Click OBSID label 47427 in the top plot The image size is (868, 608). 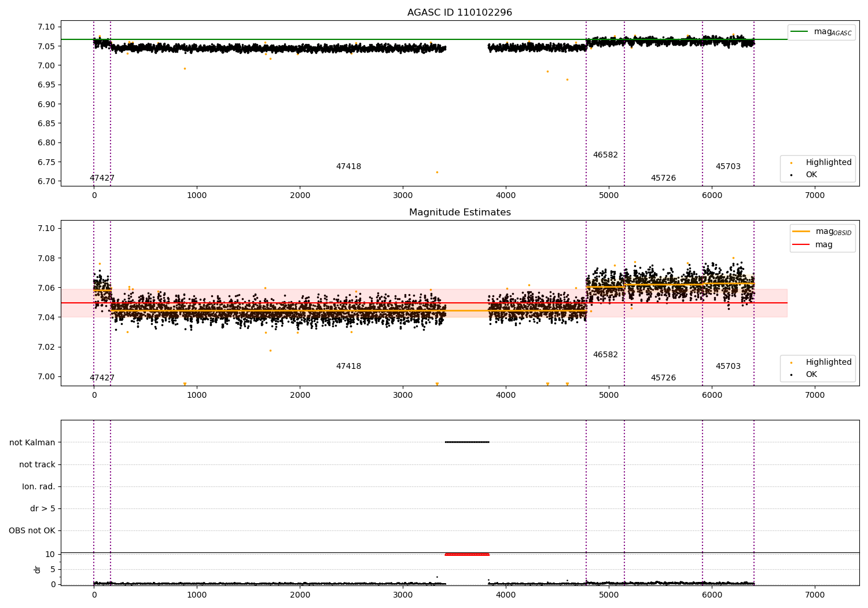(102, 178)
